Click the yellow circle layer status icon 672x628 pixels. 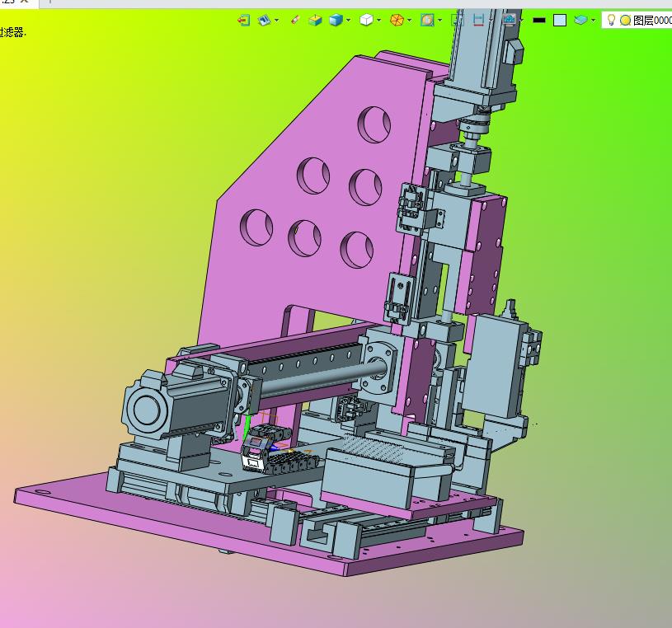pos(625,20)
